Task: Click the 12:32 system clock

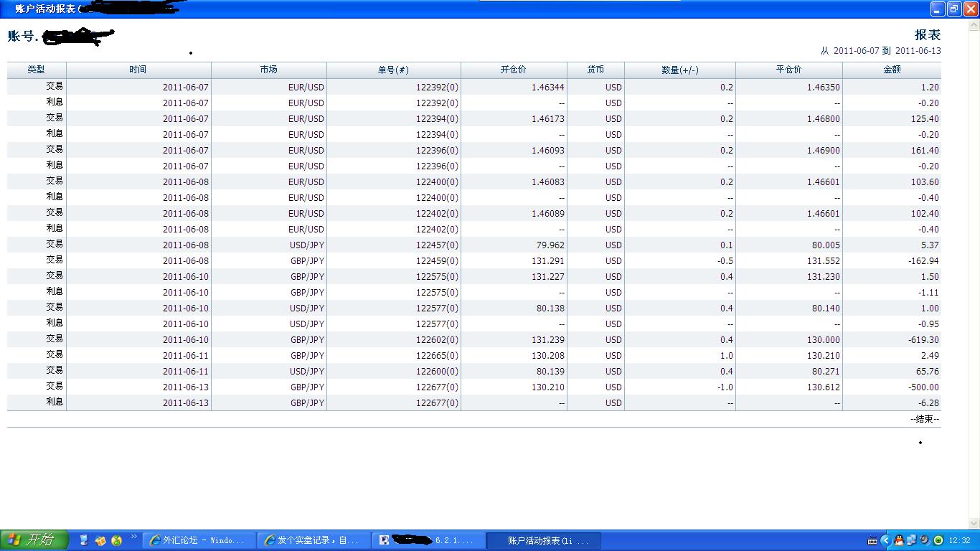Action: click(x=959, y=541)
